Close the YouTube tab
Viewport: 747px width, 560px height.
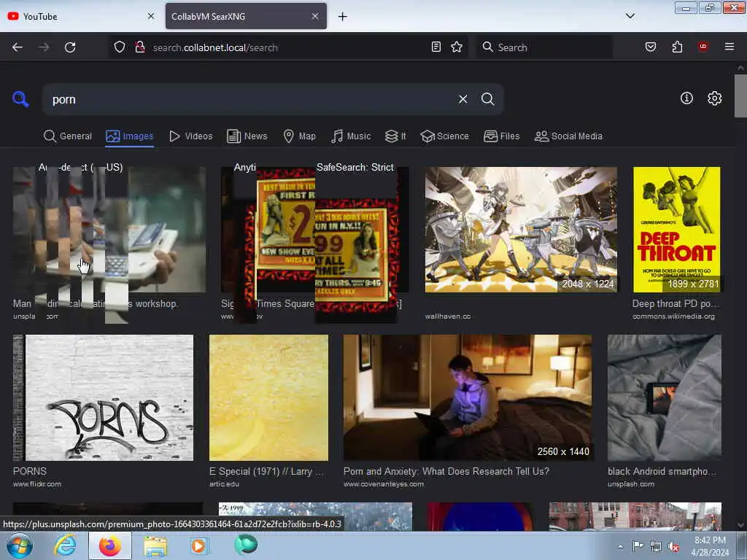(150, 16)
